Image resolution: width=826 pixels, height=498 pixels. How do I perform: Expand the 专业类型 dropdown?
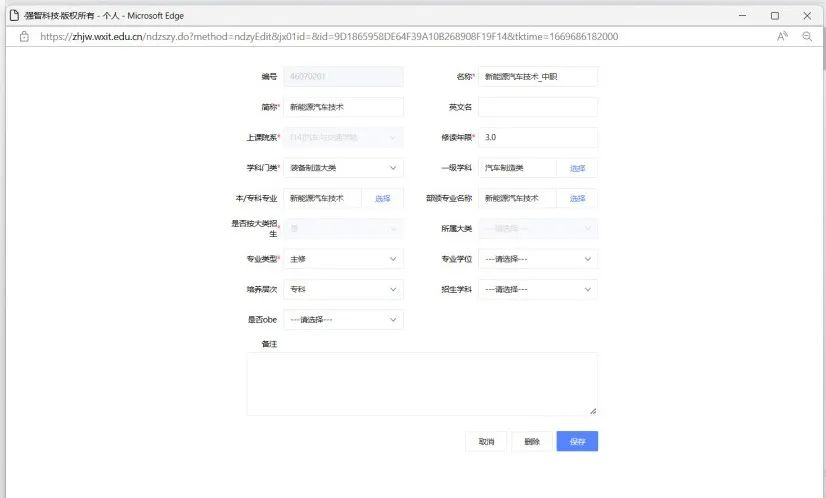point(343,259)
